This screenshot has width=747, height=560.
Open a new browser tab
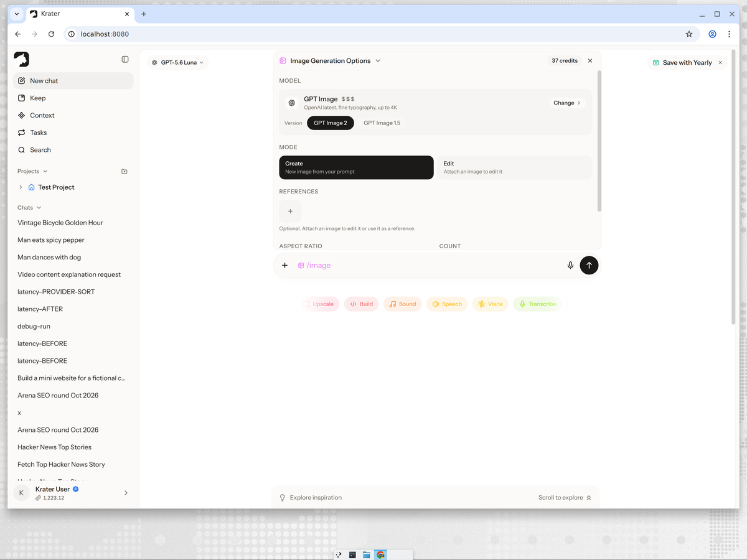(x=144, y=14)
